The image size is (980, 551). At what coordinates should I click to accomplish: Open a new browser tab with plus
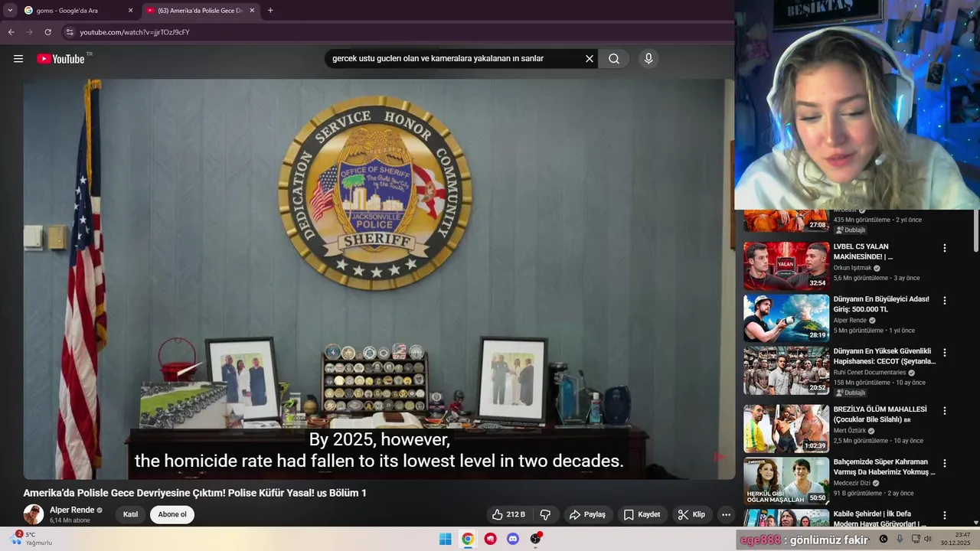pos(270,11)
